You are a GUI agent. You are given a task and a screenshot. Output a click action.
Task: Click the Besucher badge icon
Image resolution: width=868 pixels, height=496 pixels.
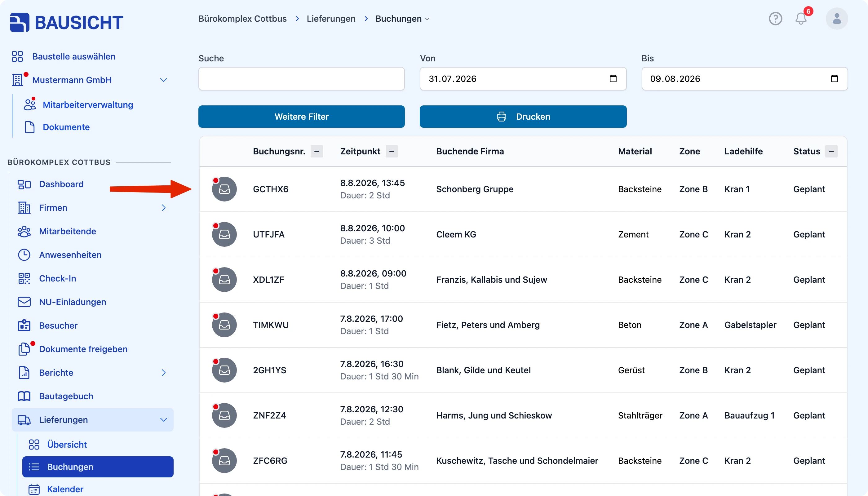click(24, 325)
